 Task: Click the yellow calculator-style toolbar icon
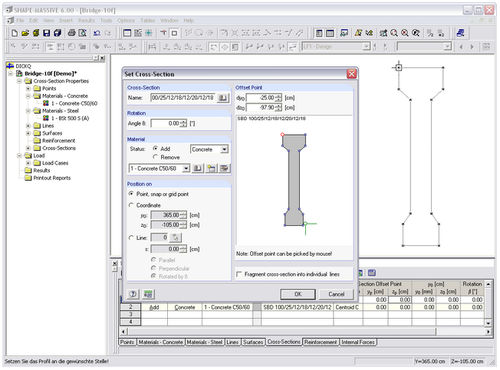coord(358,33)
